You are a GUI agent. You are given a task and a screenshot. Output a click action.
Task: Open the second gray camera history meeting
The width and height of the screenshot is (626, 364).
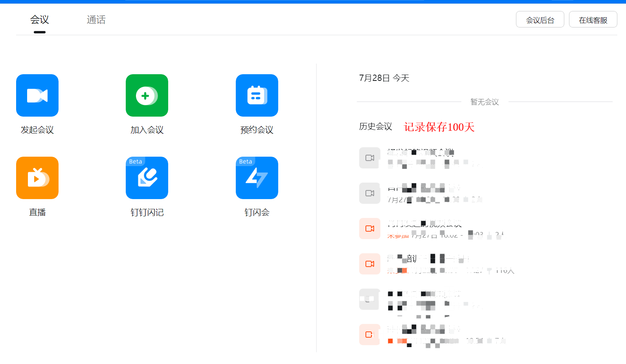pyautogui.click(x=370, y=193)
